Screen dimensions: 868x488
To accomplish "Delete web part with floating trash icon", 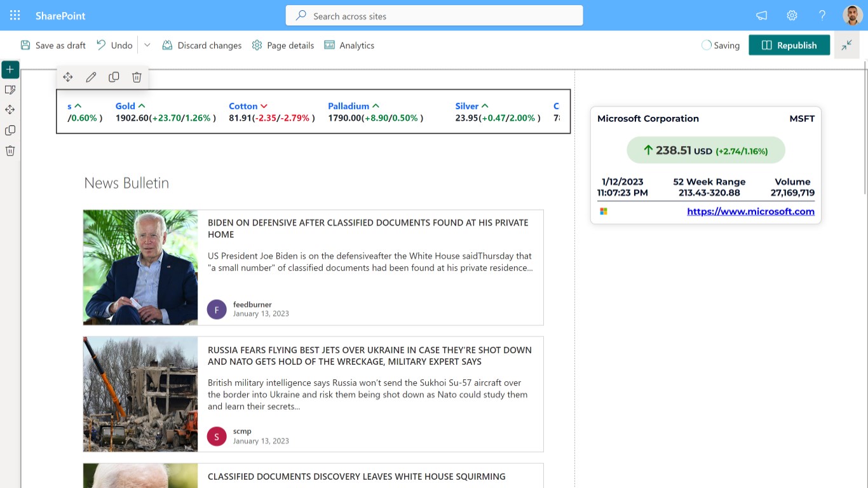I will (x=137, y=77).
